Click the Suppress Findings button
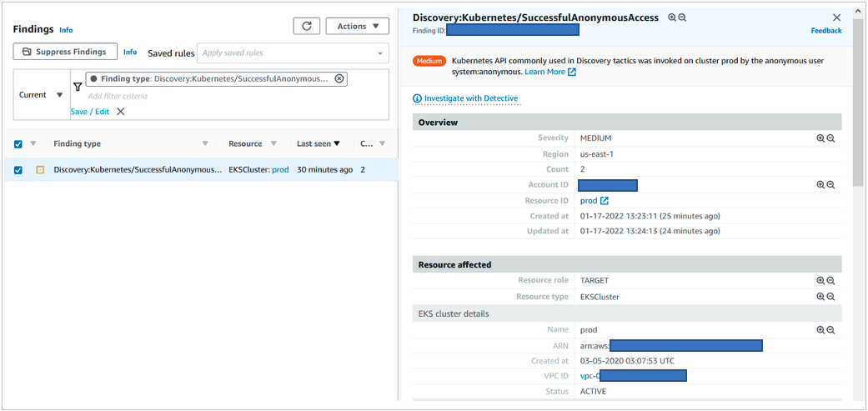The width and height of the screenshot is (868, 411). click(65, 52)
